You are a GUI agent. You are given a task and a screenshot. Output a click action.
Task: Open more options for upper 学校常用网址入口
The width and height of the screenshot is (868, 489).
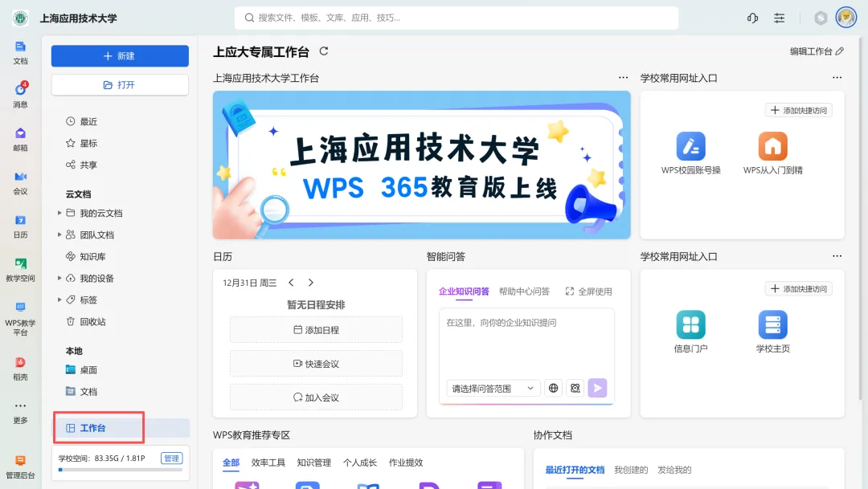837,78
